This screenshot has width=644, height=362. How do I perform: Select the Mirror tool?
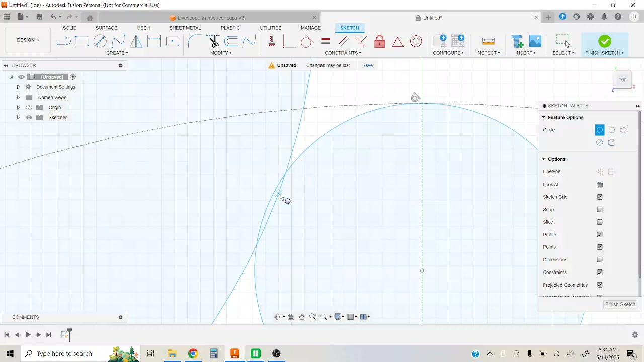[136, 41]
